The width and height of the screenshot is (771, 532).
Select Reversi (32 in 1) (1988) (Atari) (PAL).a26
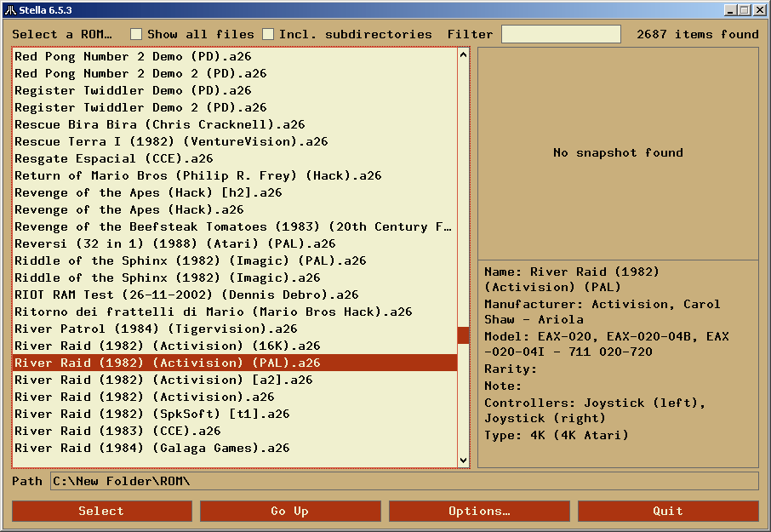coord(235,244)
